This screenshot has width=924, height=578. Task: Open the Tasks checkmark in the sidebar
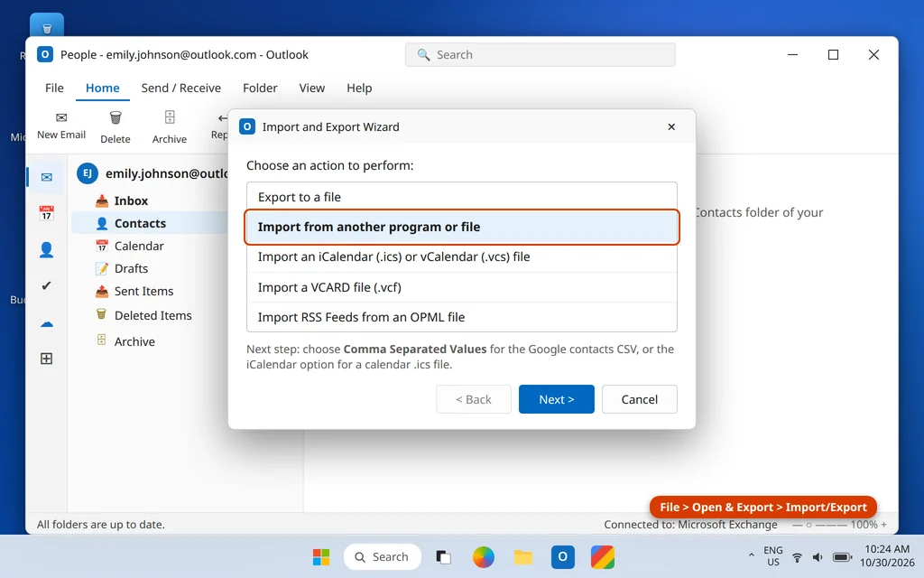point(47,285)
